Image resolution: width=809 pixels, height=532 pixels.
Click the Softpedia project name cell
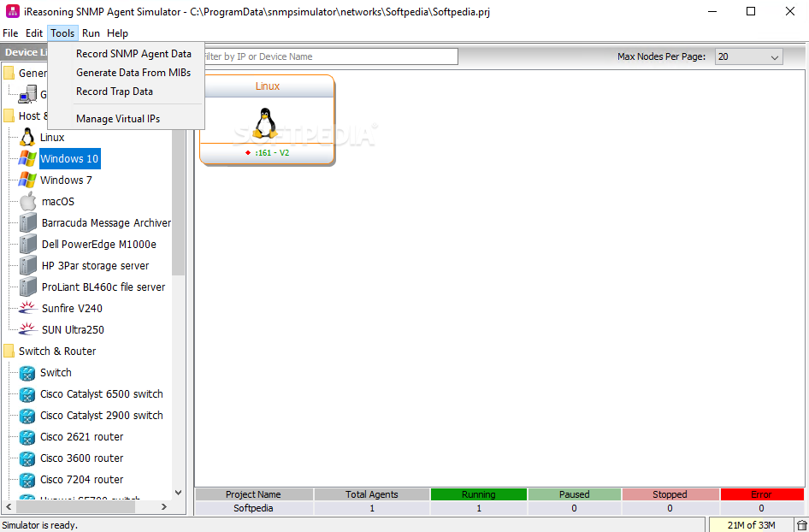click(x=253, y=508)
